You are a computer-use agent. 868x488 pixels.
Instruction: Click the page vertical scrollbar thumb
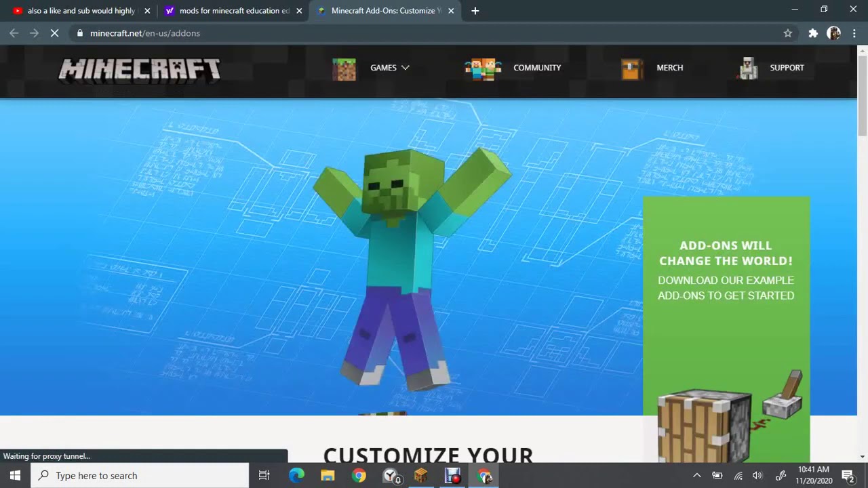tap(863, 95)
